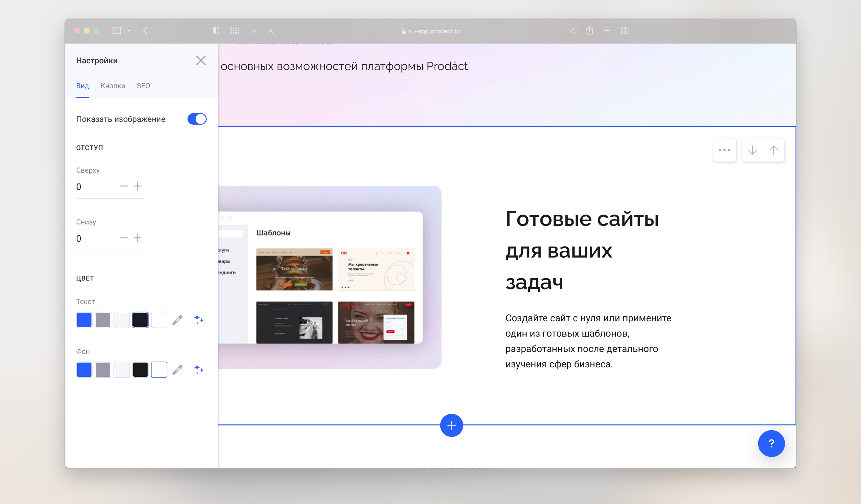Click the text color eyedropper icon
Viewport: 861px width, 504px height.
(177, 320)
